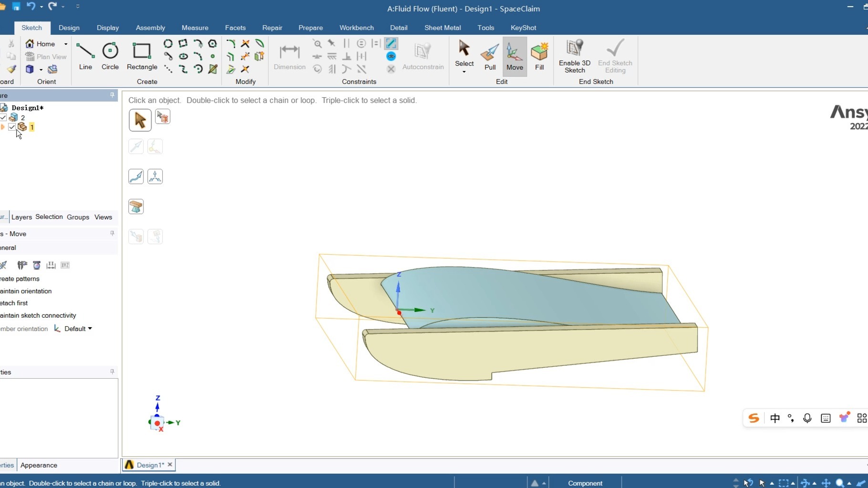Click the Save icon in title bar
The image size is (868, 488).
tap(16, 6)
